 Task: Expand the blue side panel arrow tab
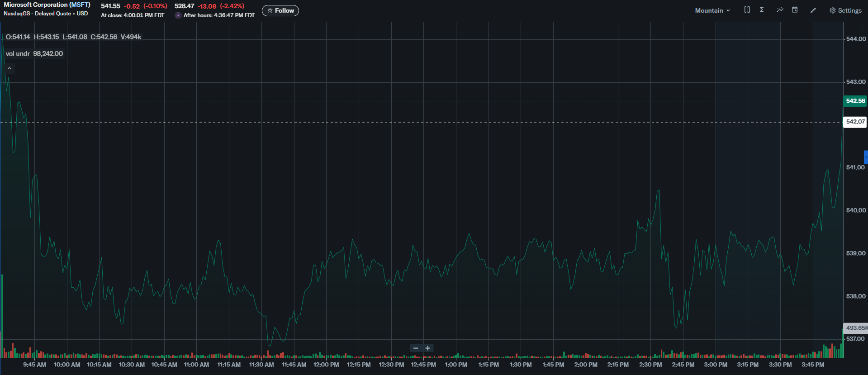point(866,157)
